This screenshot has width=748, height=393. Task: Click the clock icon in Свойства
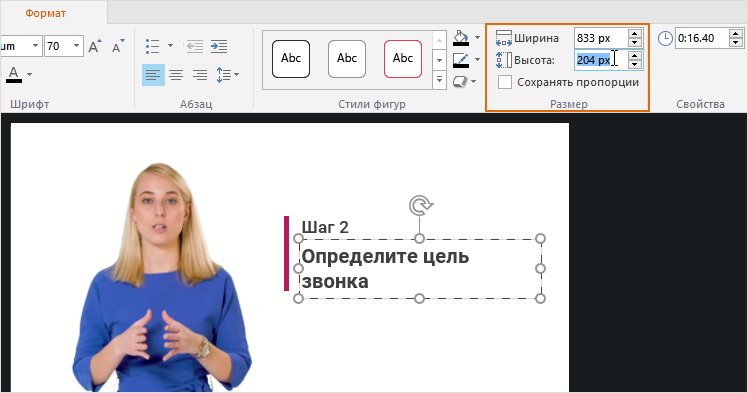click(665, 38)
